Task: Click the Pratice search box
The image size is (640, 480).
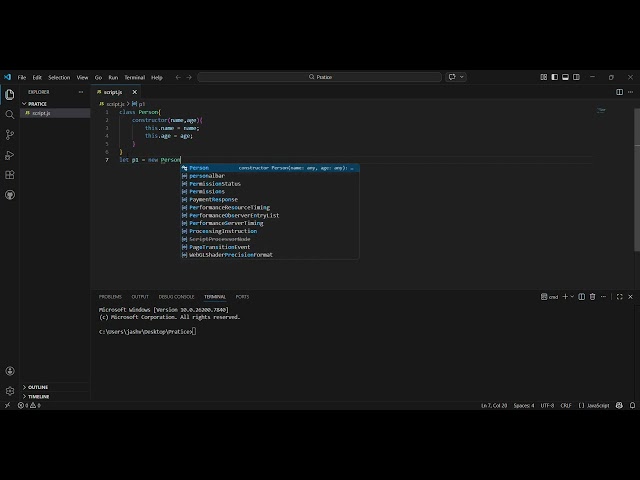Action: [x=320, y=77]
